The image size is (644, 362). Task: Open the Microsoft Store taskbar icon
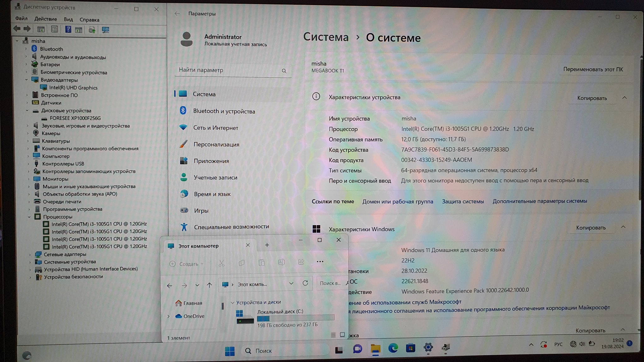coord(410,348)
